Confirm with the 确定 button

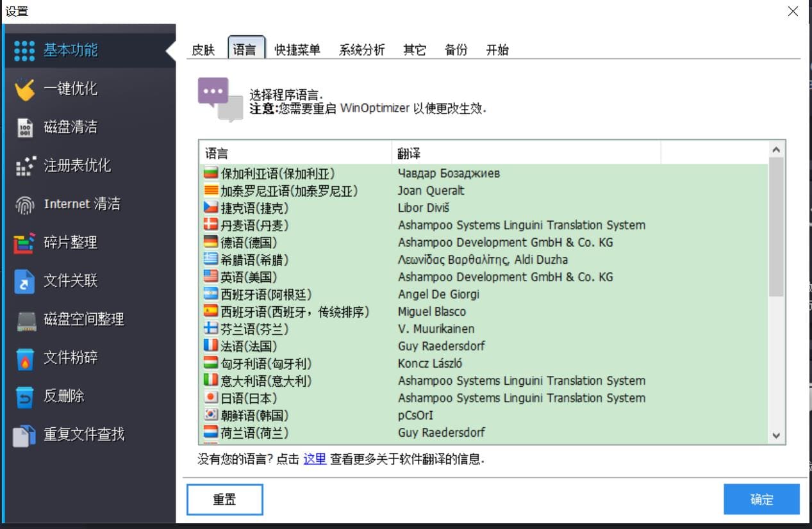[x=761, y=500]
